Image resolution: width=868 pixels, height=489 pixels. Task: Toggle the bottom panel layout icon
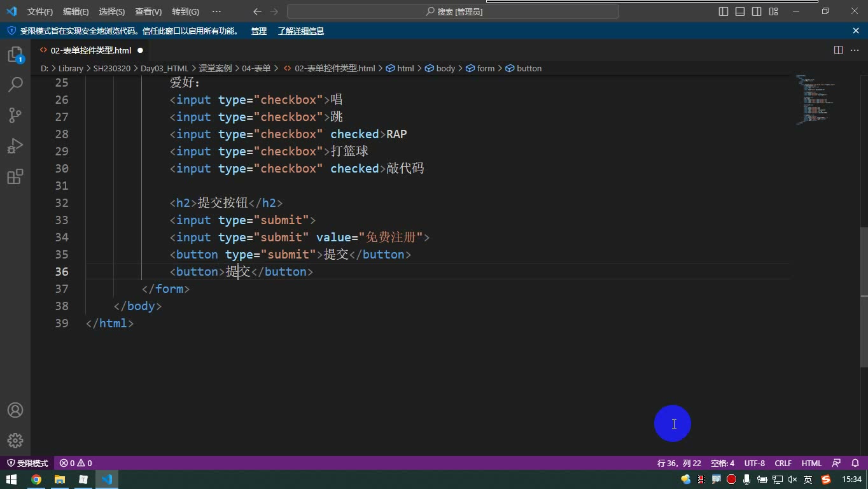click(x=740, y=11)
